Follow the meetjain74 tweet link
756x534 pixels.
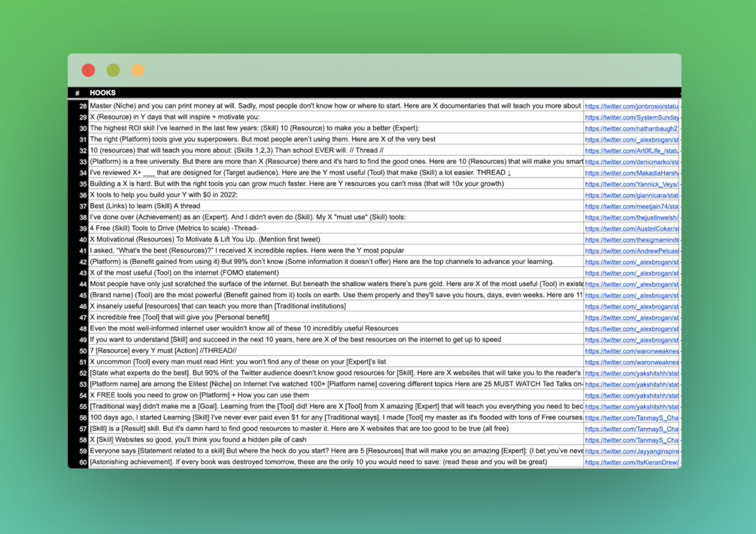tap(632, 206)
